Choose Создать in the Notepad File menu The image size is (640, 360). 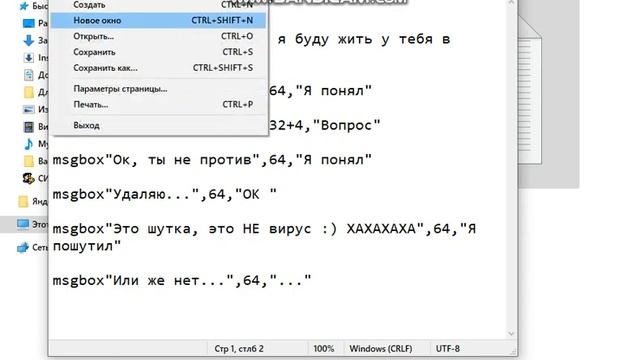coord(158,5)
